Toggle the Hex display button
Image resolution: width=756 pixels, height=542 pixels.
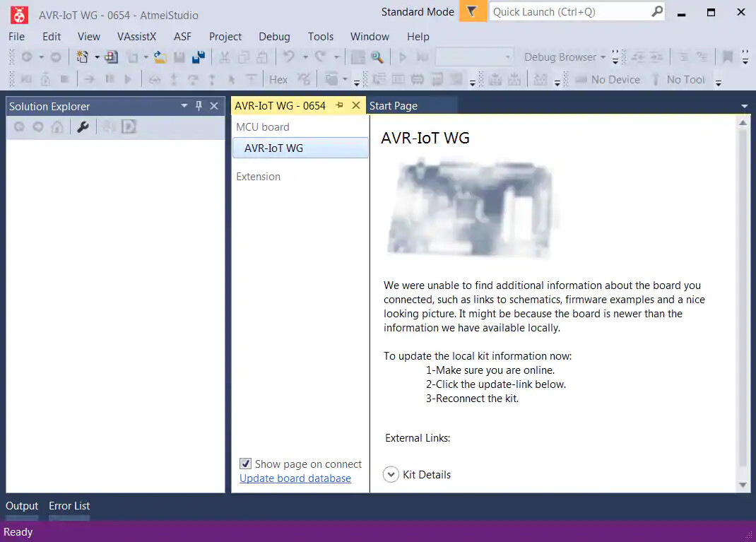tap(278, 80)
